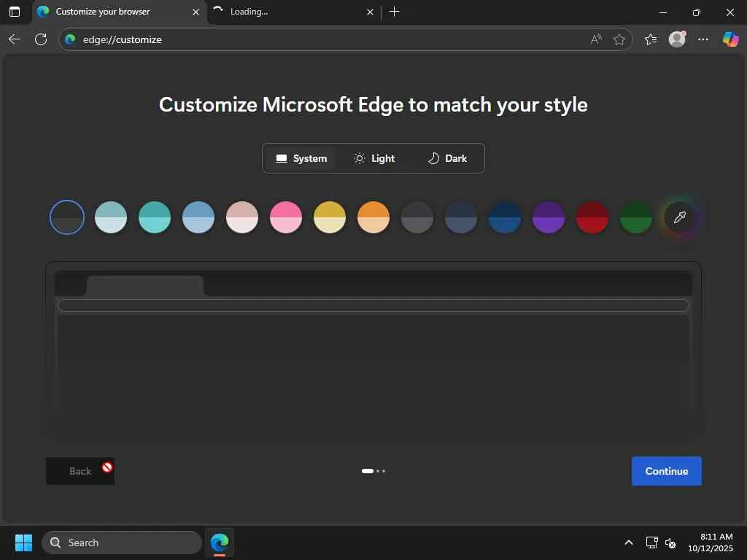This screenshot has width=747, height=560.
Task: Click the muted volume tray icon
Action: (670, 542)
